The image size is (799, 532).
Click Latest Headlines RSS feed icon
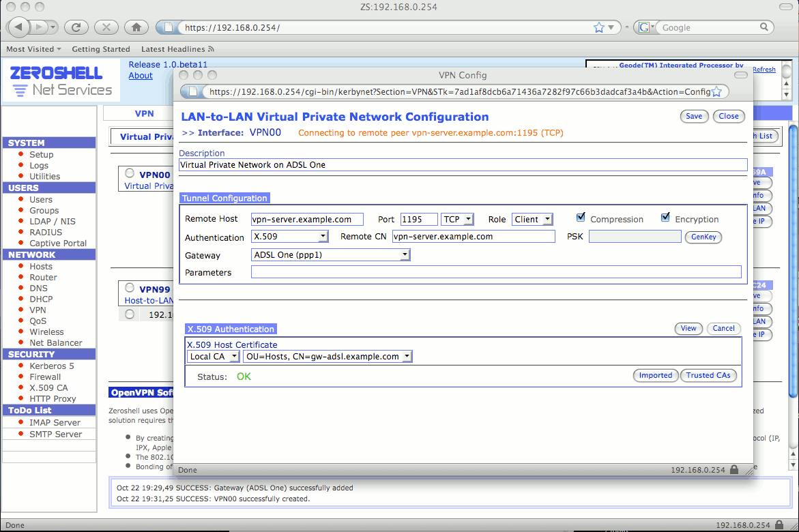pyautogui.click(x=211, y=49)
